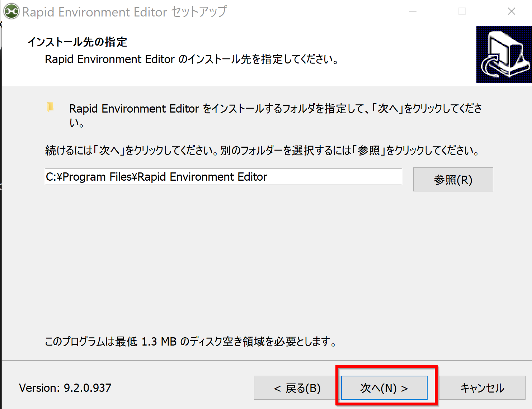The height and width of the screenshot is (409, 532).
Task: Click the greyed-out maximize button
Action: 462,11
